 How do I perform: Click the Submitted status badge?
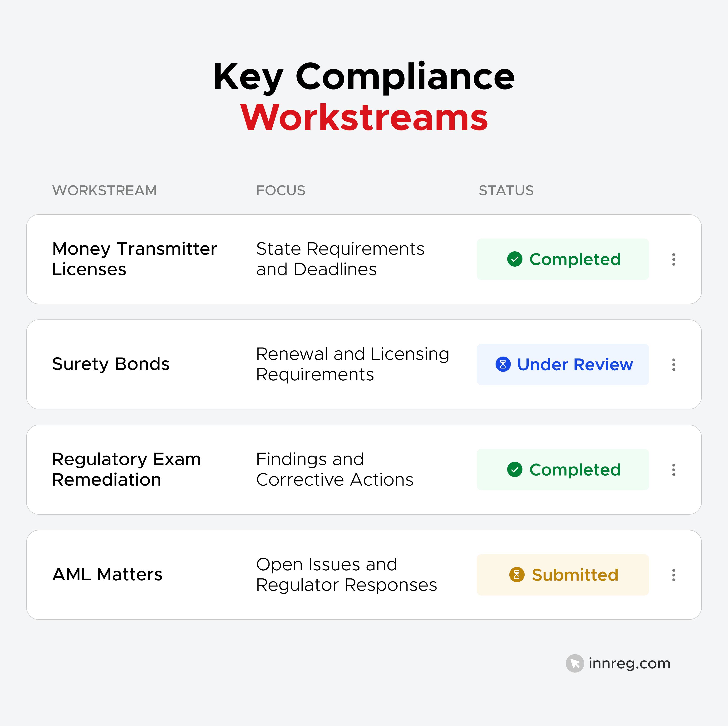click(563, 574)
